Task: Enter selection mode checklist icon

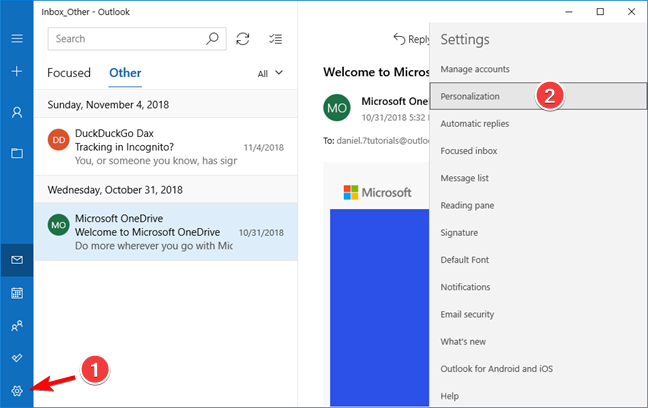Action: pyautogui.click(x=275, y=39)
